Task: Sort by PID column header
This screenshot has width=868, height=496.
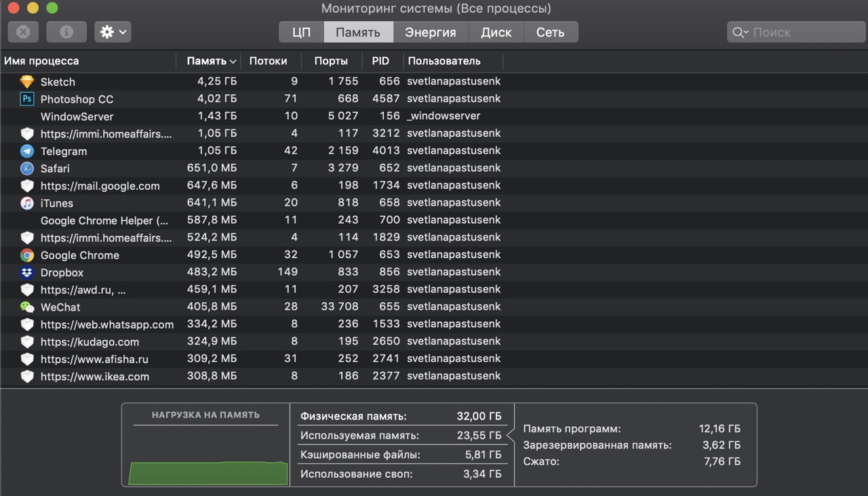Action: click(382, 61)
